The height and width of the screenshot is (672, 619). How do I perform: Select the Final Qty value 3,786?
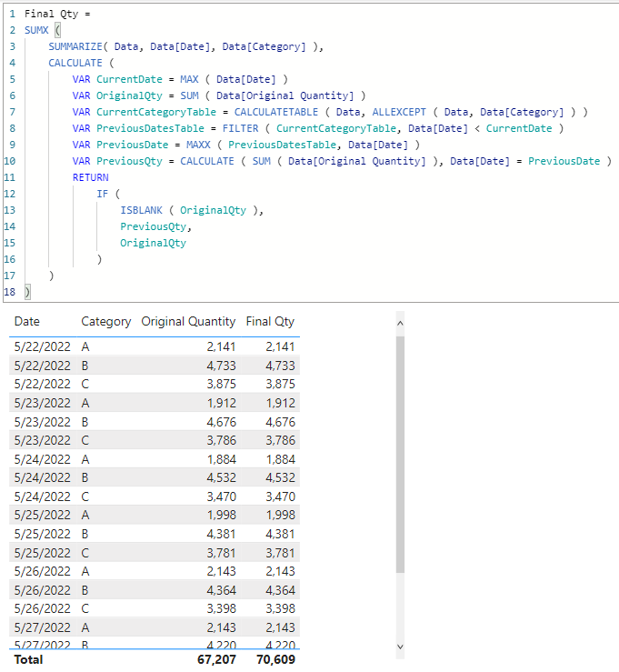tap(281, 440)
